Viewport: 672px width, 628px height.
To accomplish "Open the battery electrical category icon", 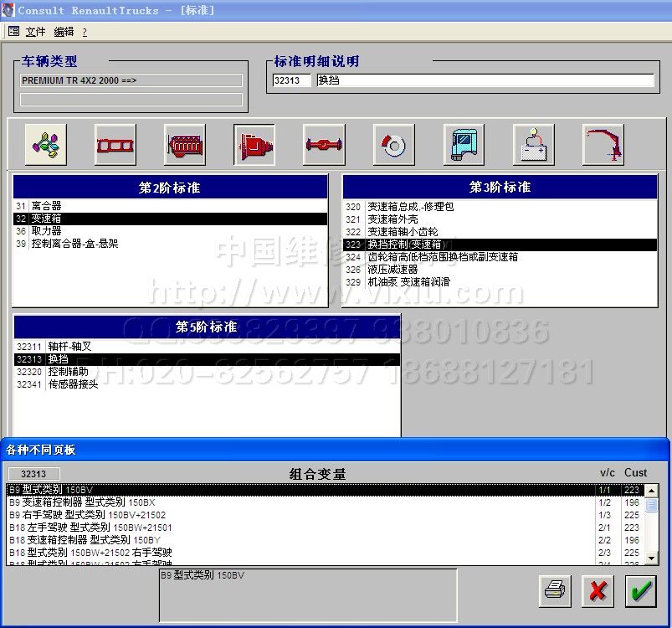I will (x=533, y=145).
